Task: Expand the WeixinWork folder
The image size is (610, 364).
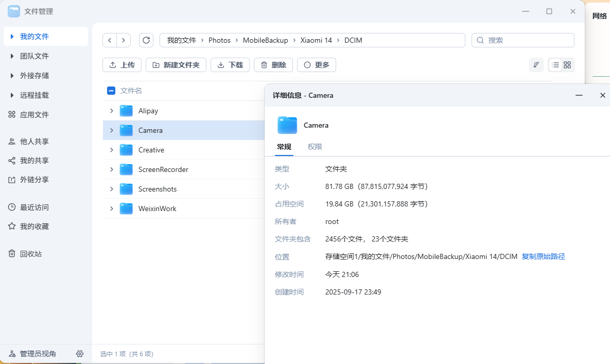Action: click(x=111, y=209)
